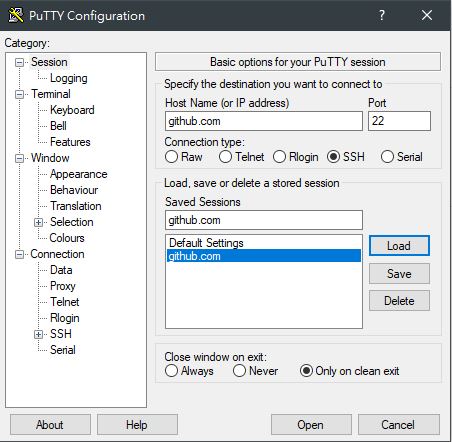
Task: Click into the Host Name field
Action: [x=264, y=121]
